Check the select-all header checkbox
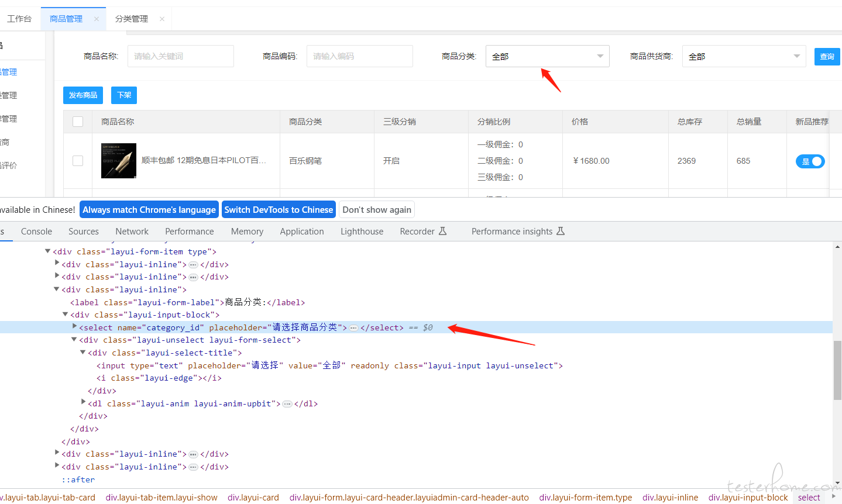This screenshot has width=842, height=504. pos(78,122)
